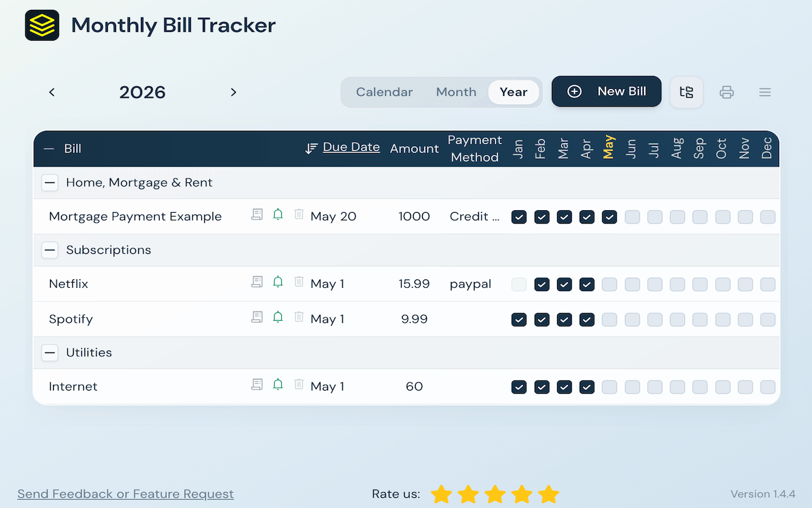Collapse all groups via Bill header minus
The width and height of the screenshot is (812, 508).
[x=49, y=149]
